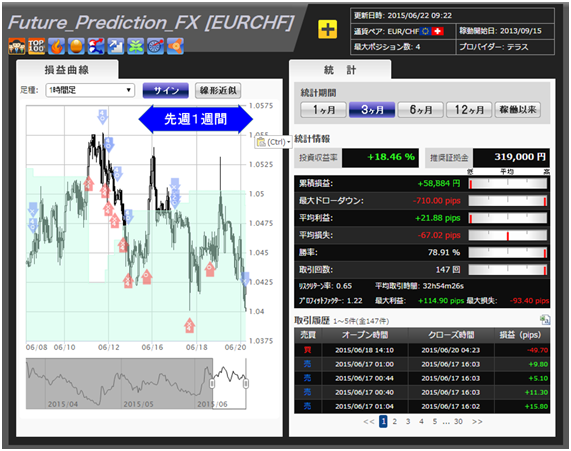
Task: Click the trade row opened 2015/06/17 00:40
Action: (x=422, y=392)
